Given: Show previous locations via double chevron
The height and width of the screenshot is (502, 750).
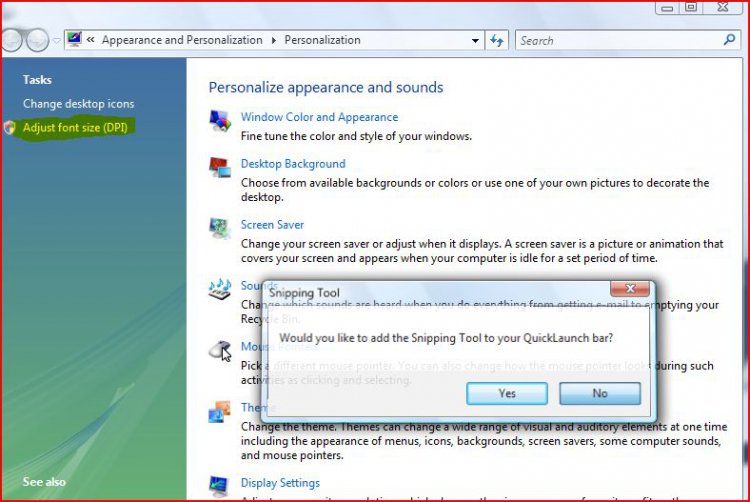Looking at the screenshot, I should click(90, 40).
